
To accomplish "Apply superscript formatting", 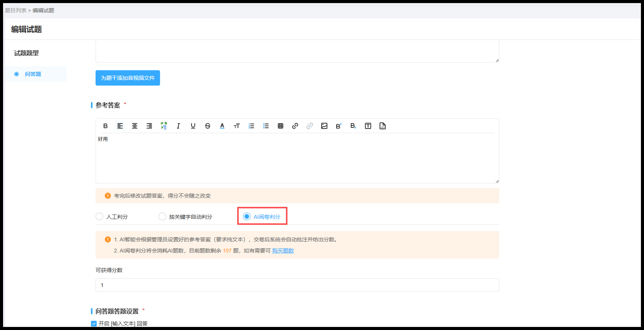I will tap(339, 126).
